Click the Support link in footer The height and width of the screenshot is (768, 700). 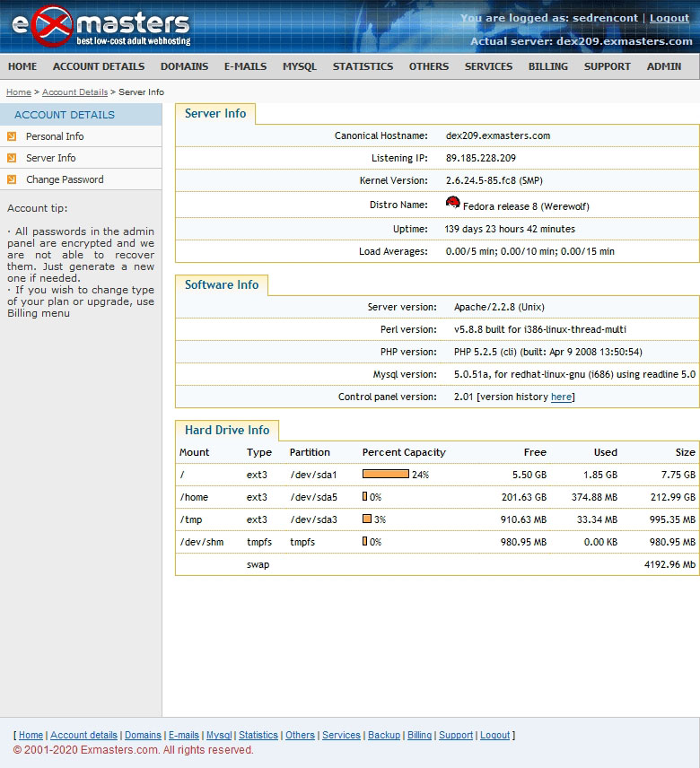pos(456,736)
